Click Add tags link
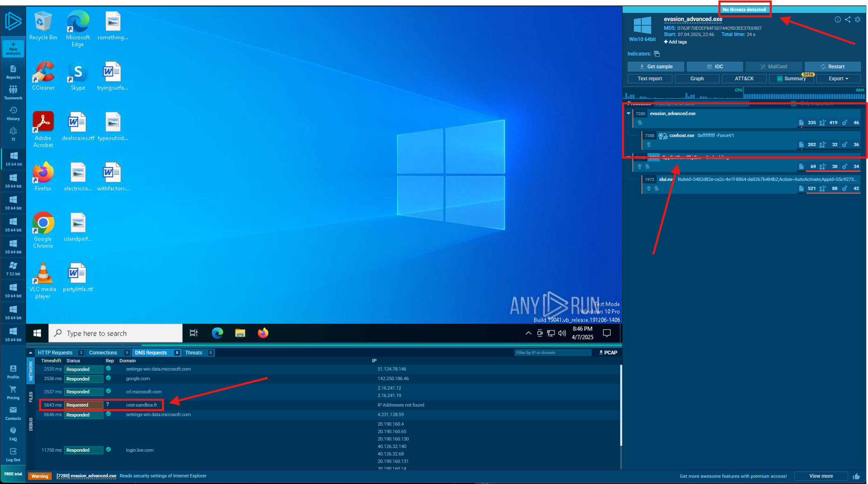This screenshot has width=868, height=484. (675, 42)
